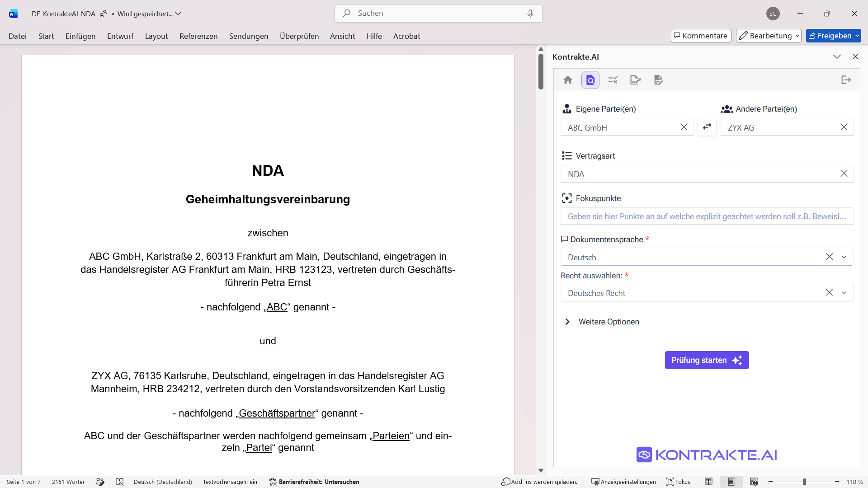Viewport: 868px width, 488px height.
Task: Zoom out with the minus button
Action: tap(771, 482)
